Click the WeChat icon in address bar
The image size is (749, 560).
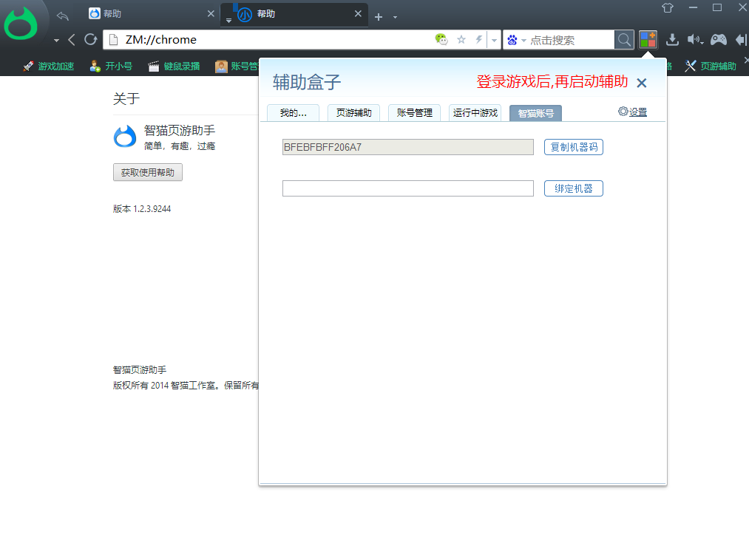click(441, 40)
